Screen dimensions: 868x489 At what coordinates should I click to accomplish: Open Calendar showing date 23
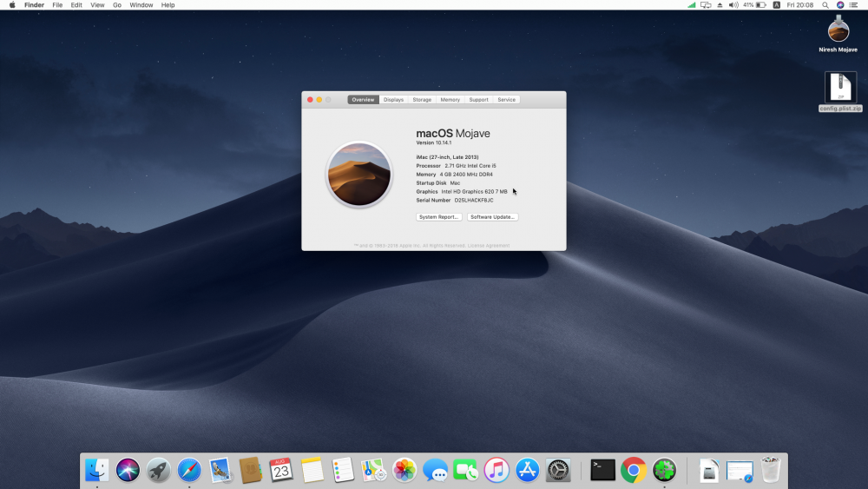281,470
